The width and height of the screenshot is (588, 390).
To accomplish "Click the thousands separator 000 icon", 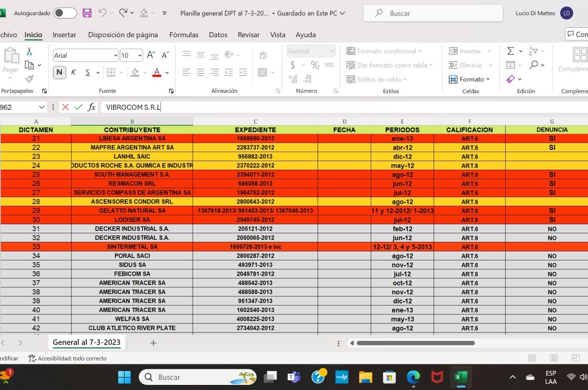I will click(329, 65).
